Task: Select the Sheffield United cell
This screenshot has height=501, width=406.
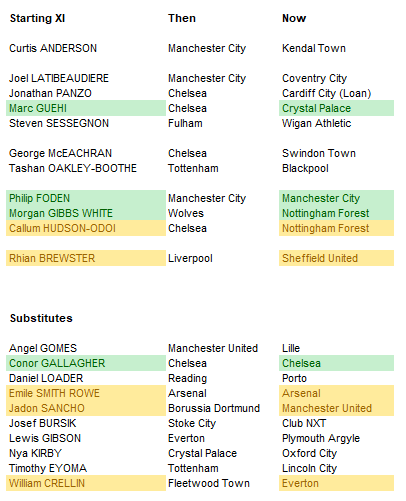Action: point(336,258)
